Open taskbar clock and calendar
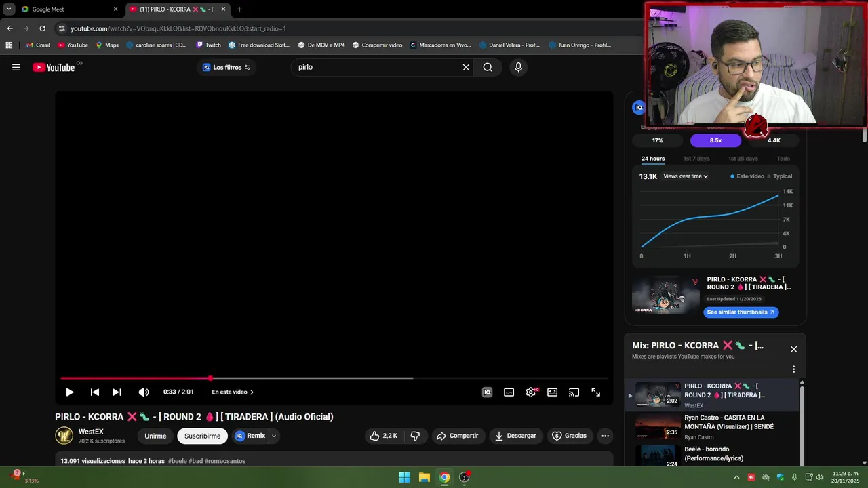Screen dimensions: 868x488 point(845,477)
